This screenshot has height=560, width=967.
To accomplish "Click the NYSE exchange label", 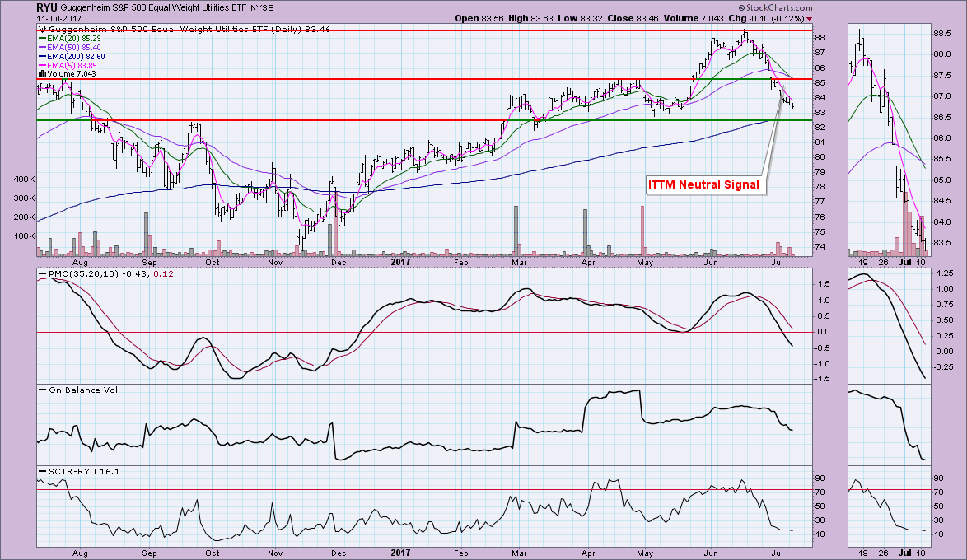I will [x=262, y=8].
